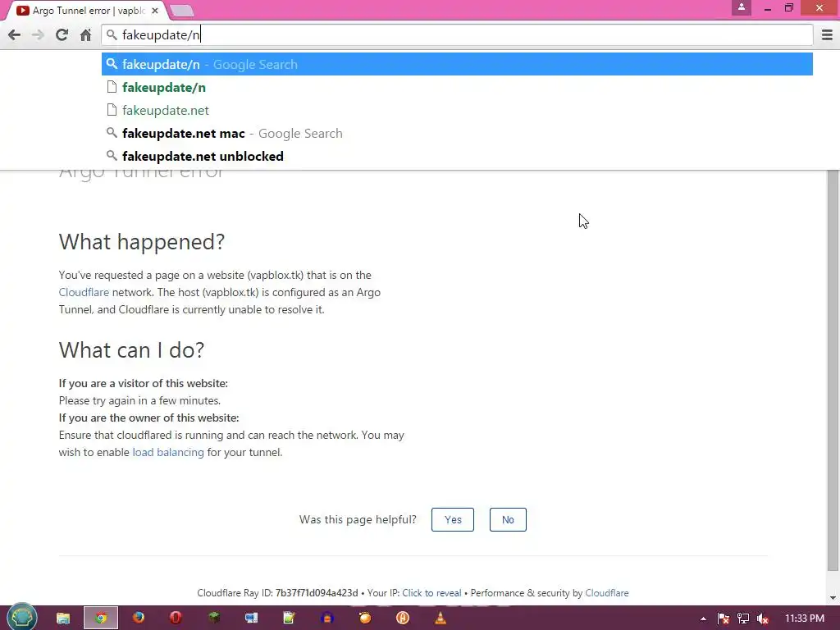The width and height of the screenshot is (840, 630).
Task: Open the Action Center flag icon
Action: click(724, 619)
